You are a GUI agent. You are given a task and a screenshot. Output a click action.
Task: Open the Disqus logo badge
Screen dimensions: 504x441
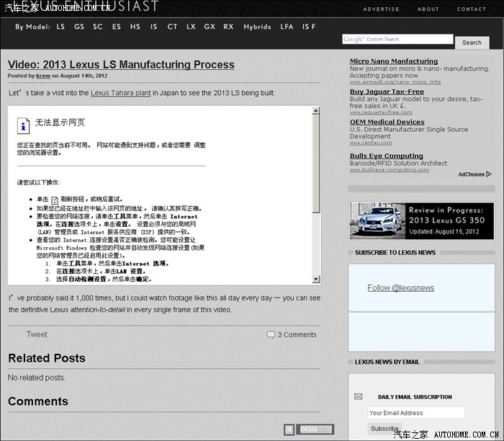coord(315,429)
